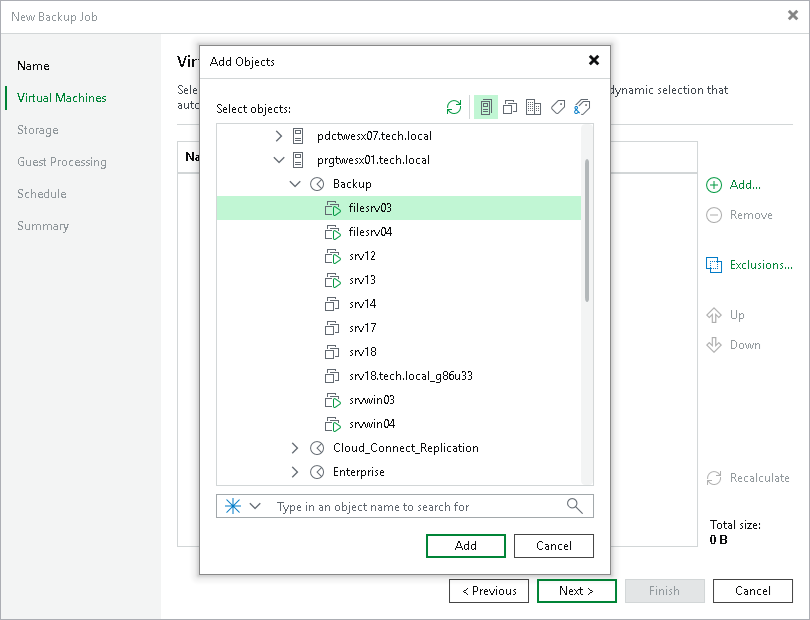Viewport: 810px width, 620px height.
Task: Open the search scope selector icon
Action: tap(235, 505)
